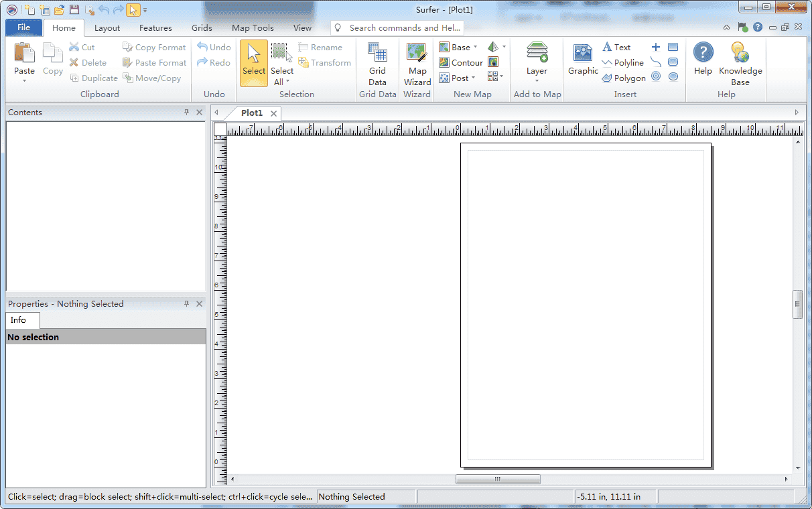Click the Grid Data icon
Image resolution: width=812 pixels, height=509 pixels.
pos(377,64)
